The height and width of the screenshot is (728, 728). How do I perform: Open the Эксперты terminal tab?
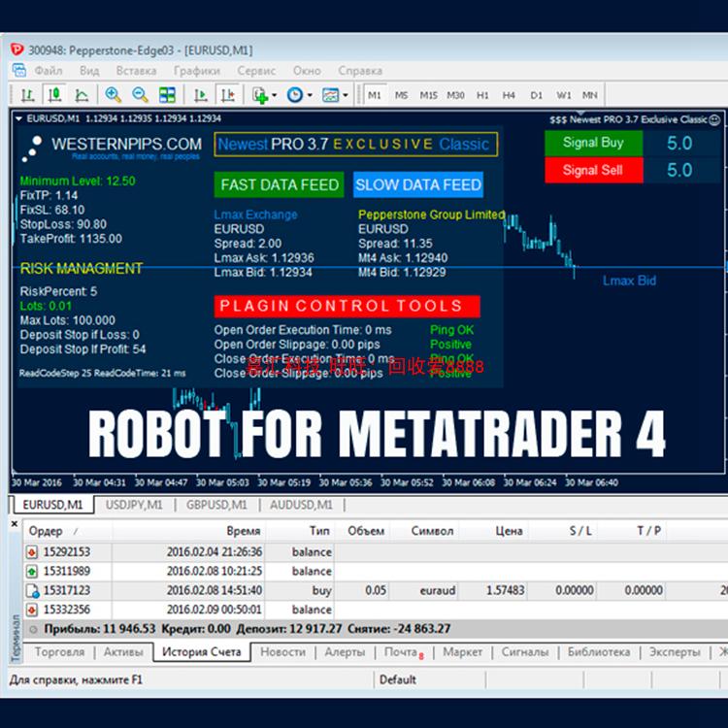(675, 652)
